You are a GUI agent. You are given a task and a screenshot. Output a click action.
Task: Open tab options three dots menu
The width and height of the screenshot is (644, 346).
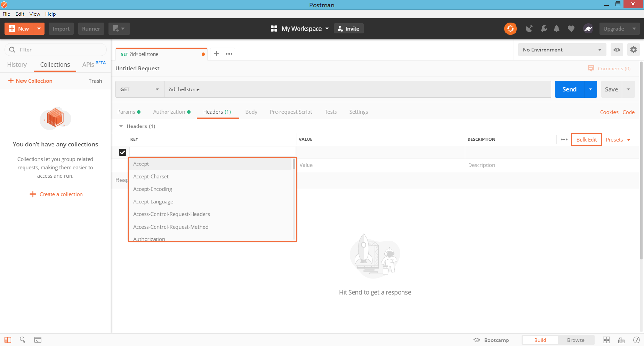click(229, 54)
